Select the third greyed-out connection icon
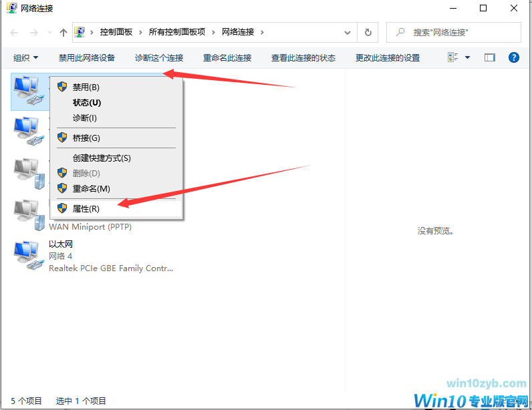Image resolution: width=532 pixels, height=410 pixels. (x=29, y=174)
